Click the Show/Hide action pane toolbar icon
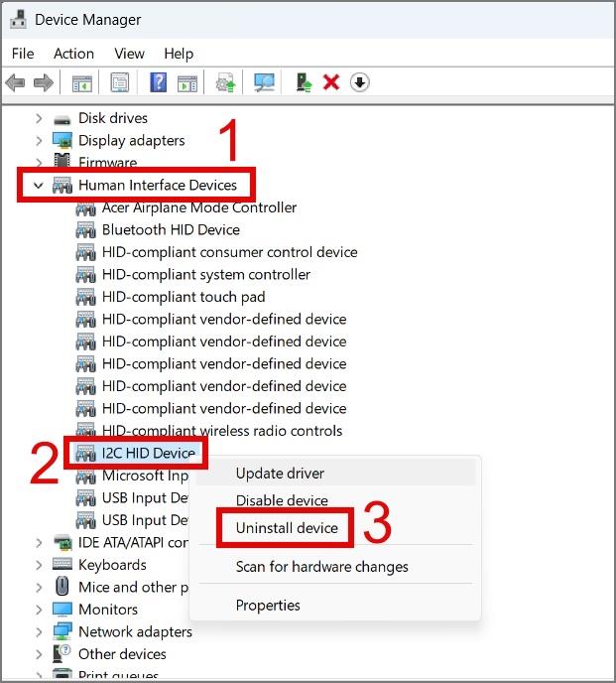Viewport: 616px width, 683px height. pos(187,82)
